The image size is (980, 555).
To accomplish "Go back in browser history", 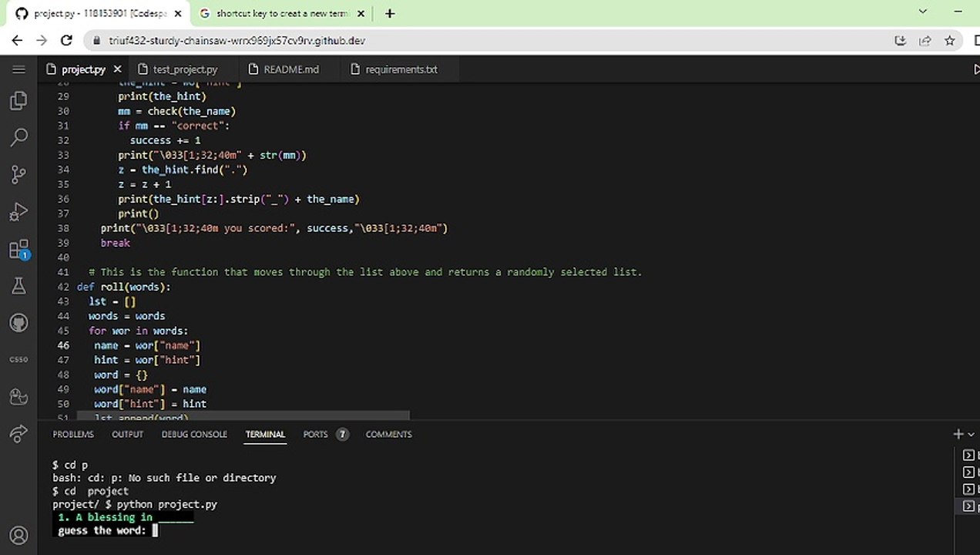I will (17, 41).
